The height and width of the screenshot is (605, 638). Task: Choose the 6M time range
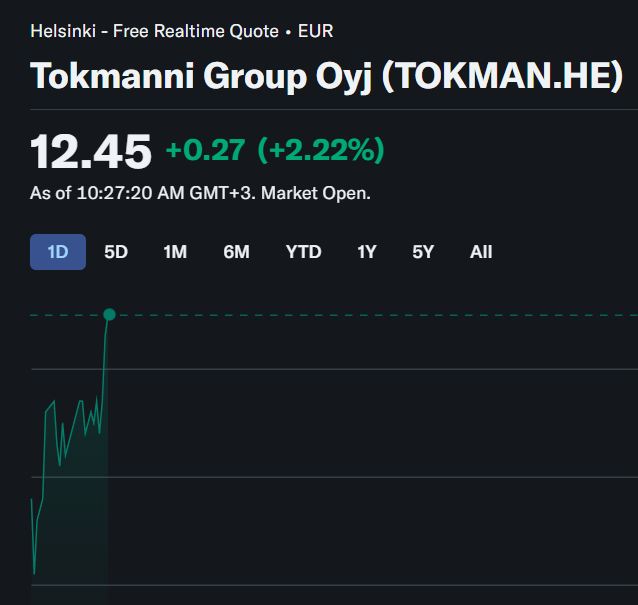pos(236,252)
